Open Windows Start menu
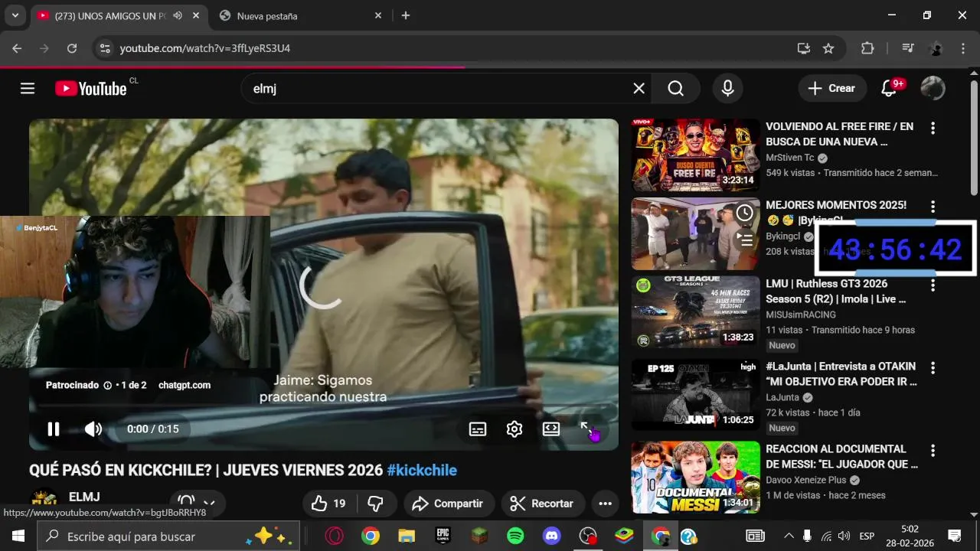This screenshot has height=551, width=980. (18, 536)
